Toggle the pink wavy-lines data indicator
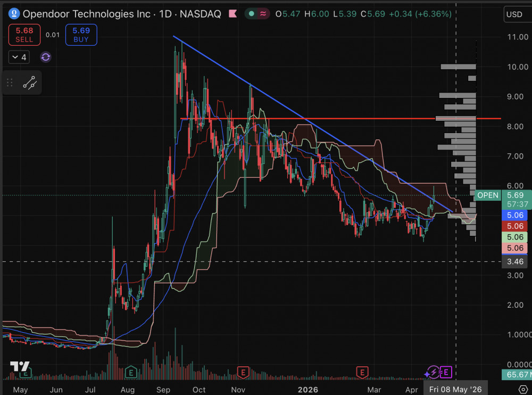532x395 pixels. [262, 14]
